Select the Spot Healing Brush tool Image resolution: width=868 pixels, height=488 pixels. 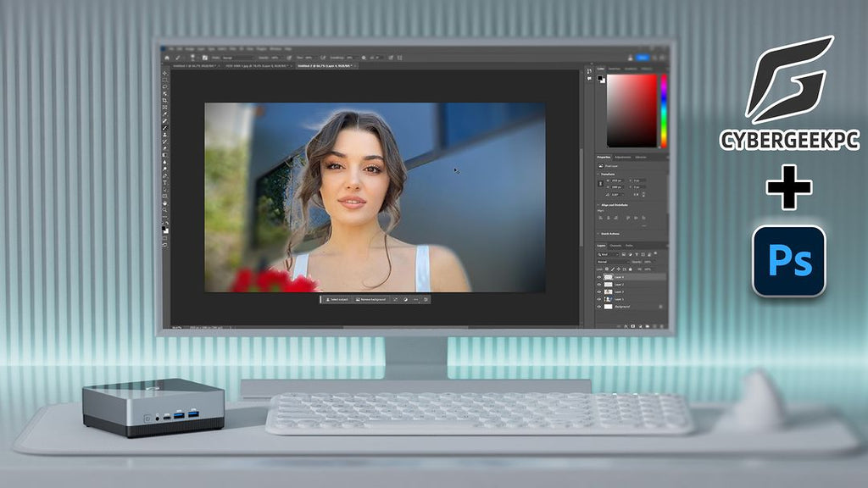(165, 120)
